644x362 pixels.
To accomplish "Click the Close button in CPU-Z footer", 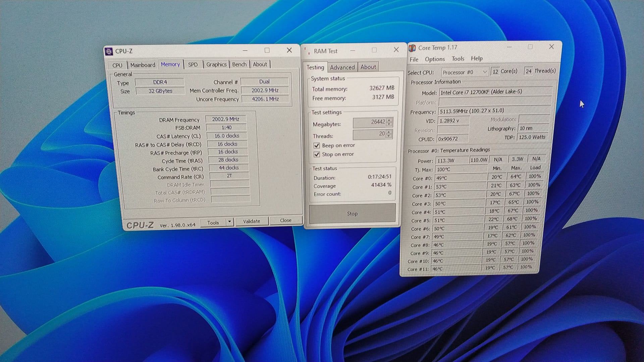I will [x=286, y=220].
